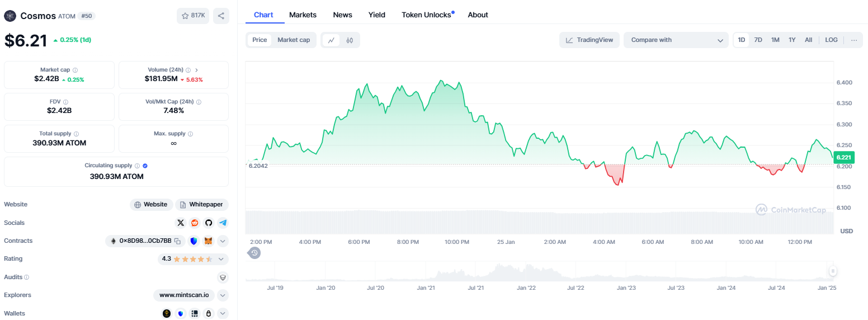Select the 1M time range
The height and width of the screenshot is (320, 868).
point(775,40)
